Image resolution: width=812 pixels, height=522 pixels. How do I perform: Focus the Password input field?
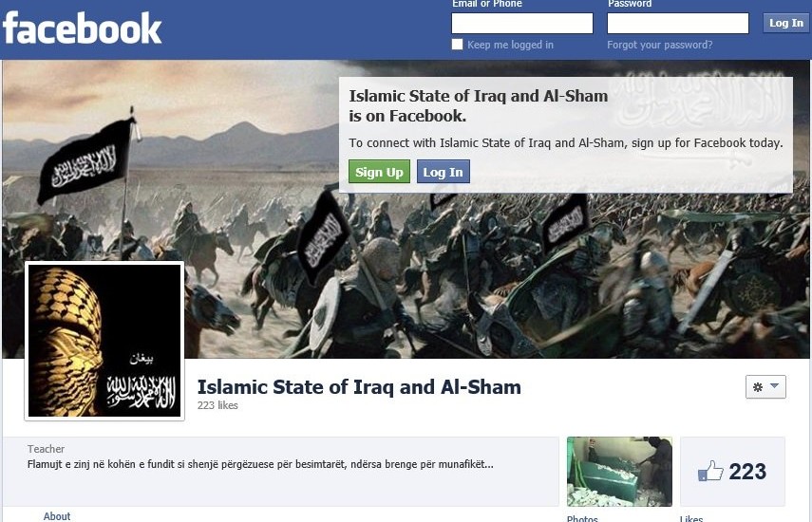coord(678,24)
